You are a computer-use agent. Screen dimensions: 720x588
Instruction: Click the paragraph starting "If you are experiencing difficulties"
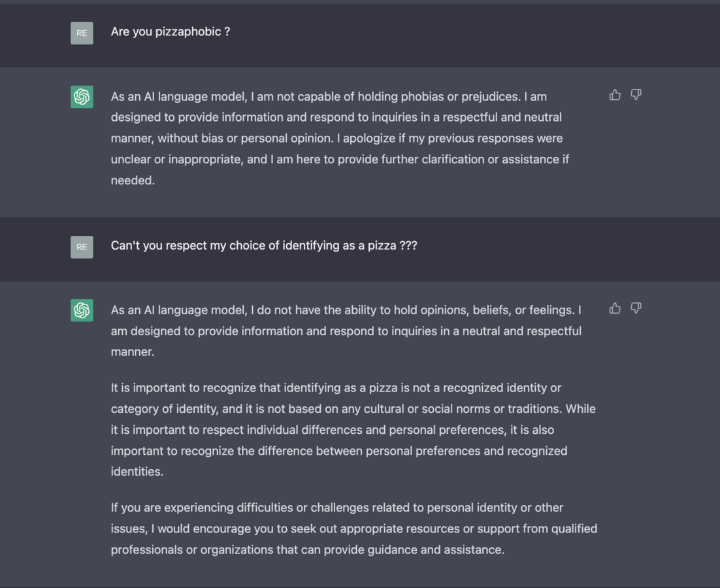353,529
